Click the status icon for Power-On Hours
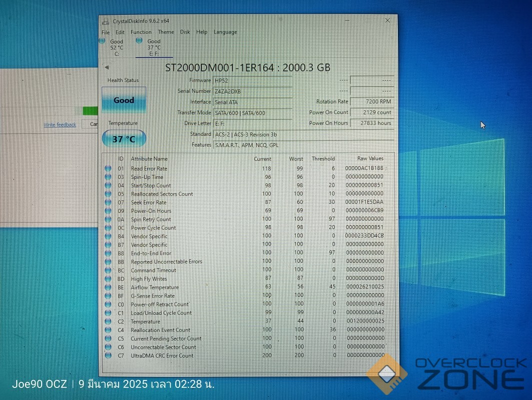The image size is (532, 400). click(108, 210)
